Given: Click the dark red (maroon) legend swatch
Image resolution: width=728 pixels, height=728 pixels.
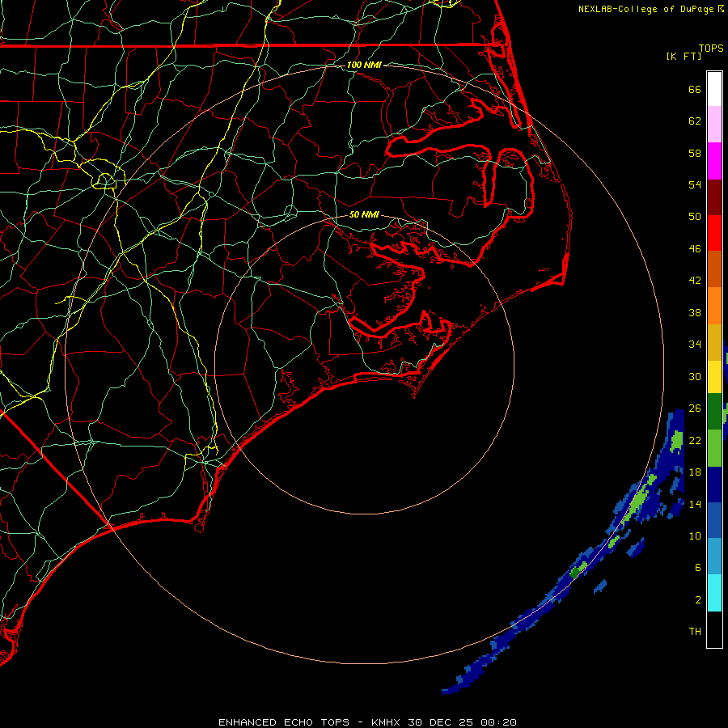Looking at the screenshot, I should coord(714,197).
